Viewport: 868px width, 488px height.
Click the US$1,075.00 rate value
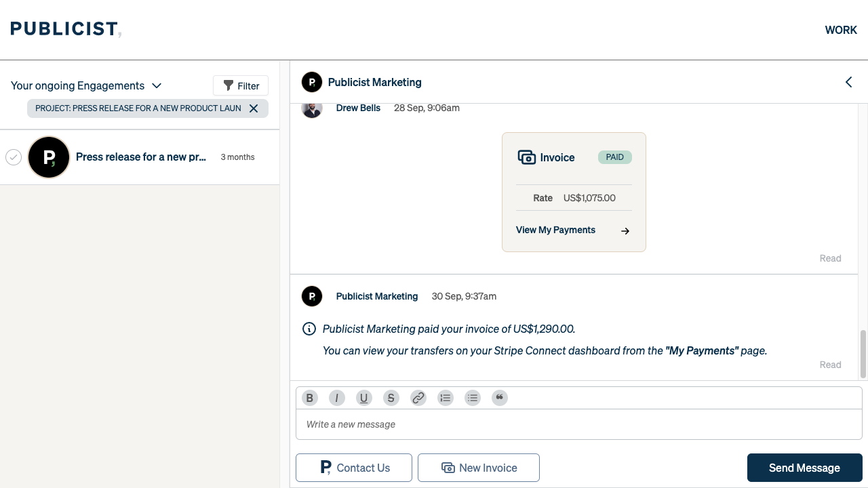click(x=589, y=198)
